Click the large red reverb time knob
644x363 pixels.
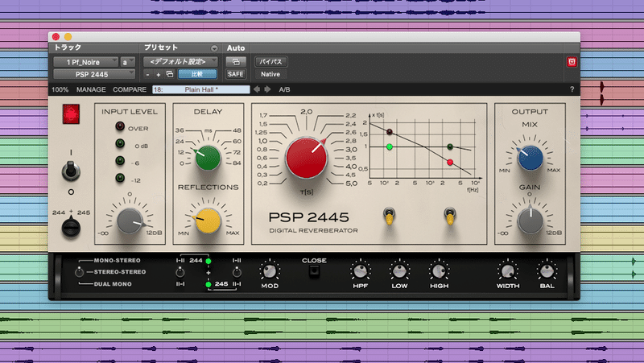pos(307,158)
